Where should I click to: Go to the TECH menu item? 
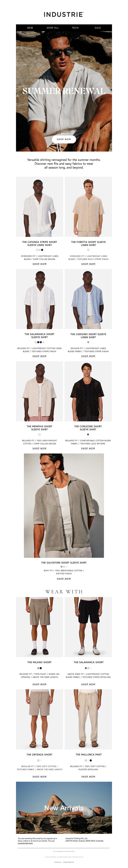coord(75,28)
